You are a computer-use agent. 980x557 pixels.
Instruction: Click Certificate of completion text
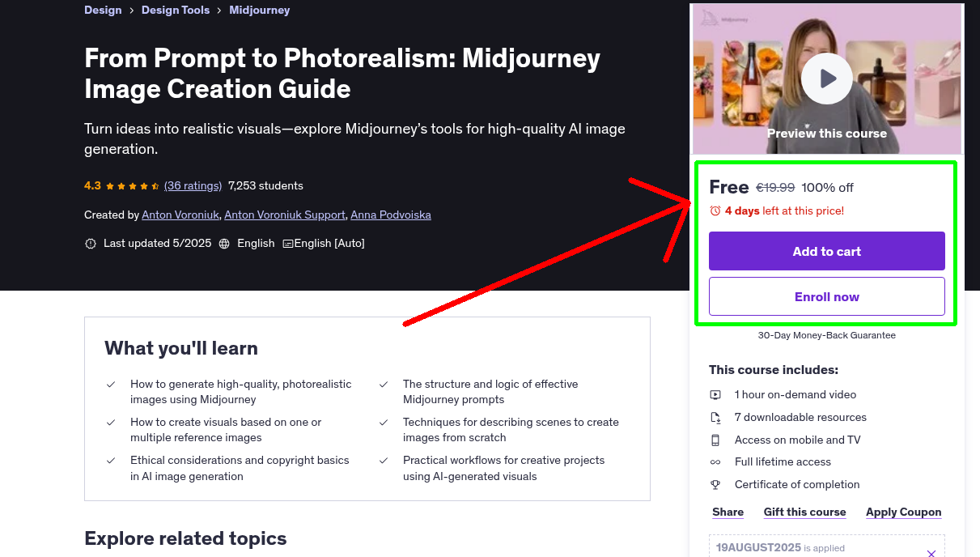click(797, 484)
